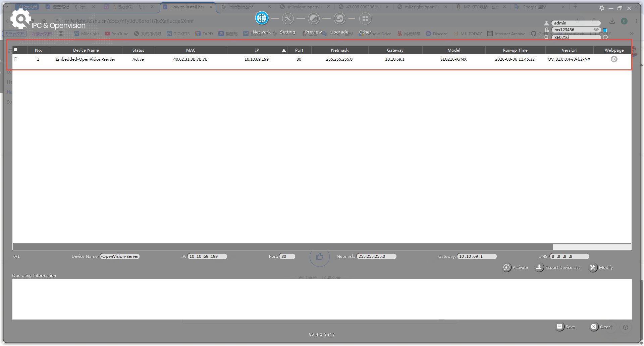This screenshot has width=644, height=346.
Task: Select the MAC cell 40:62:31:3B:7B:7B
Action: [191, 59]
